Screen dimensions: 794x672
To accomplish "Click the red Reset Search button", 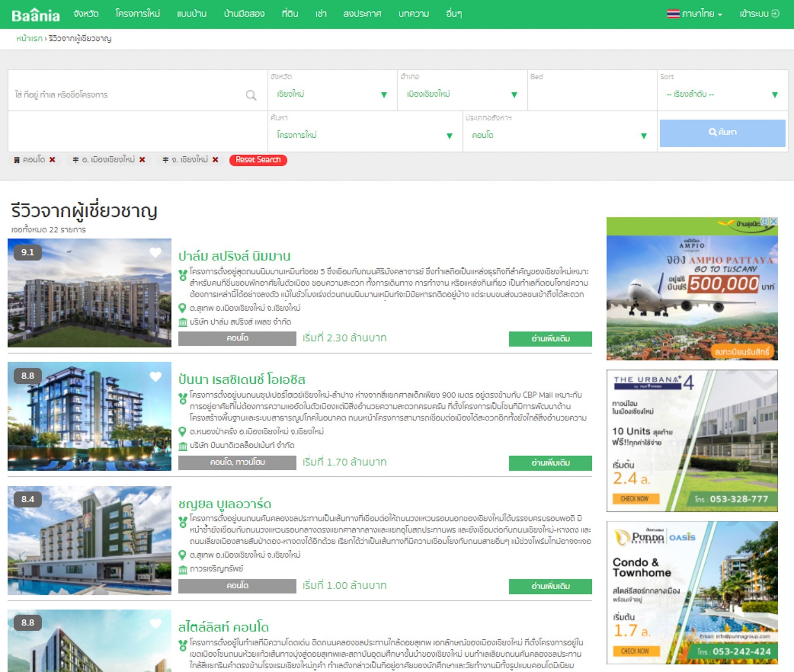I will coord(258,160).
